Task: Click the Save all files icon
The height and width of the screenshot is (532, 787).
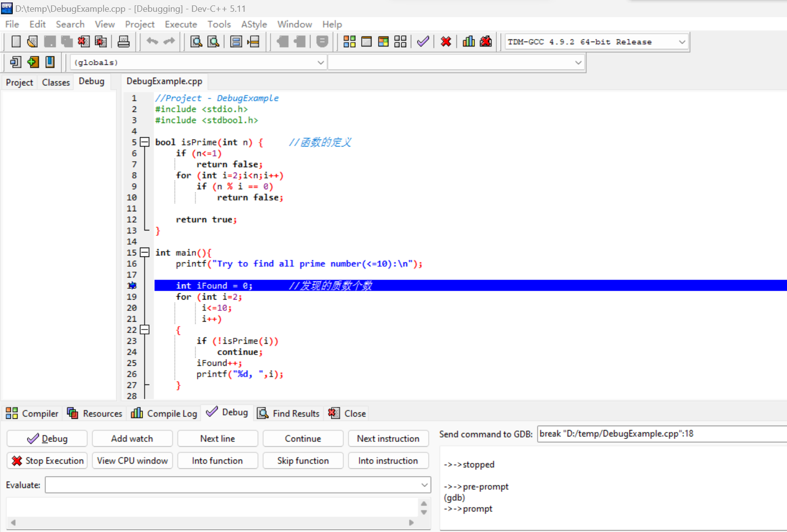Action: (x=67, y=42)
